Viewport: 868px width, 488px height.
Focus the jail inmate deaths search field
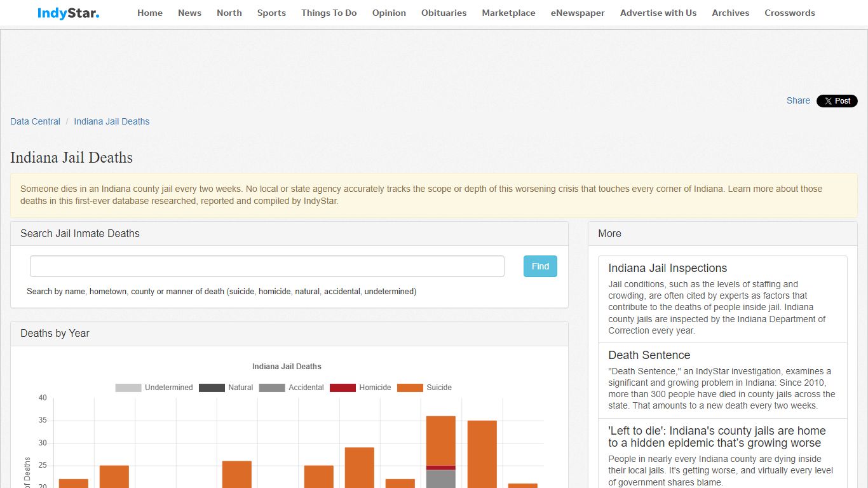click(267, 266)
